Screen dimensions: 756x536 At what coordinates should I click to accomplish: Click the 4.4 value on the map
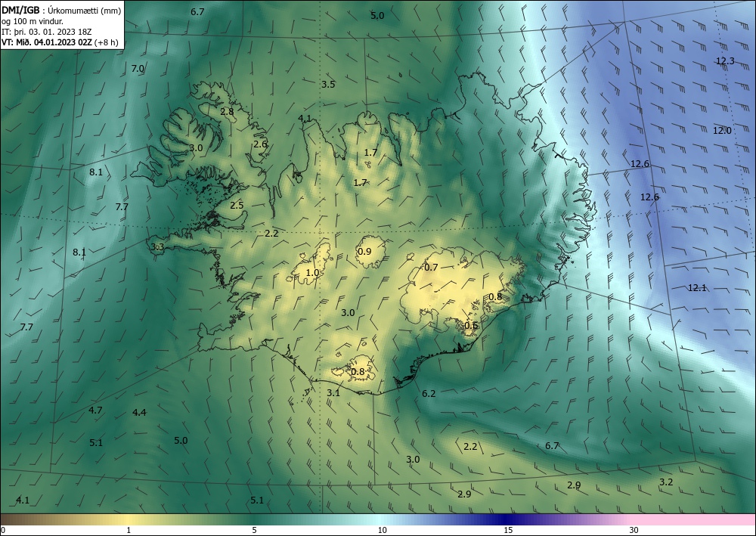139,412
